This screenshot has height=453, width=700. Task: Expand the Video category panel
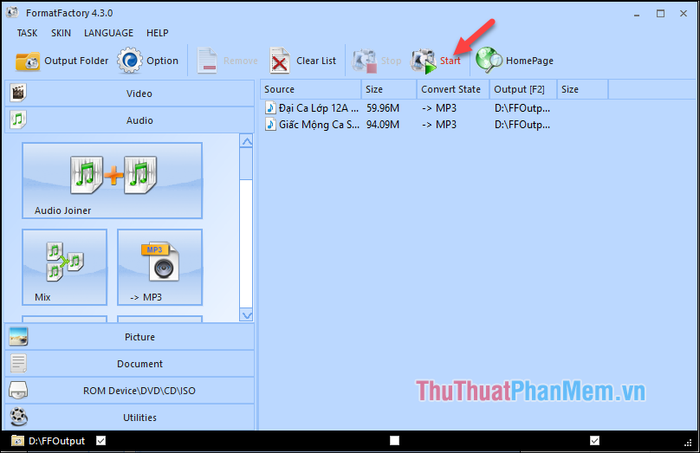point(129,93)
